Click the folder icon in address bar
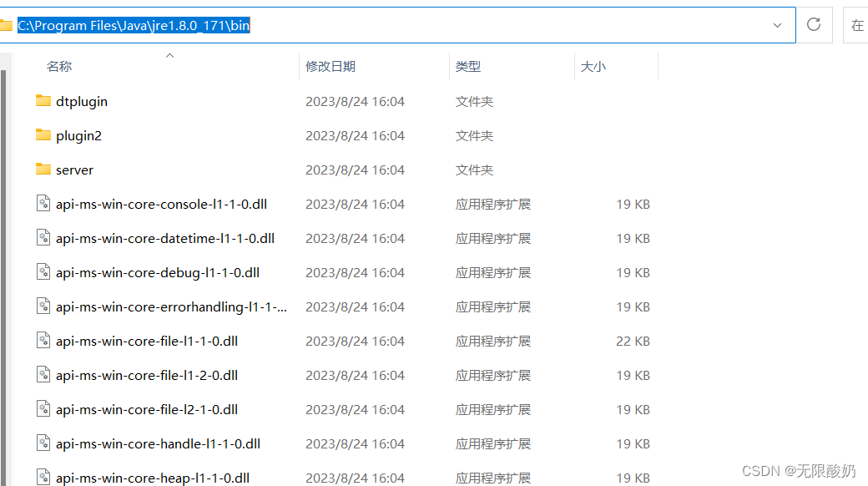Screen dimensions: 868x486 (x=6, y=25)
